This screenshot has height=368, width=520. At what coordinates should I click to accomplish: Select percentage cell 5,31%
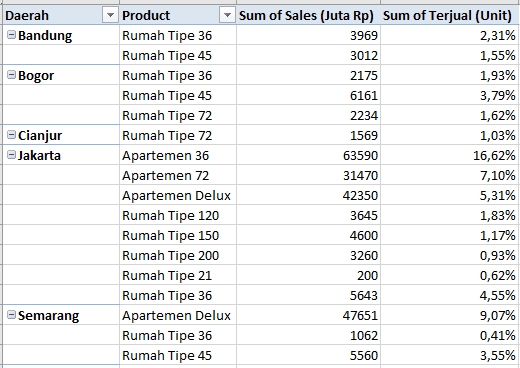[x=450, y=195]
